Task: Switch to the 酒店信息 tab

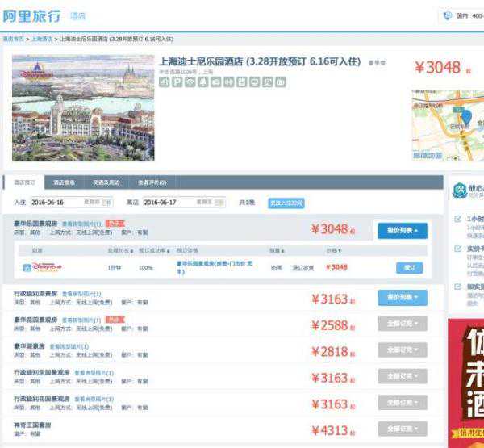Action: (65, 182)
